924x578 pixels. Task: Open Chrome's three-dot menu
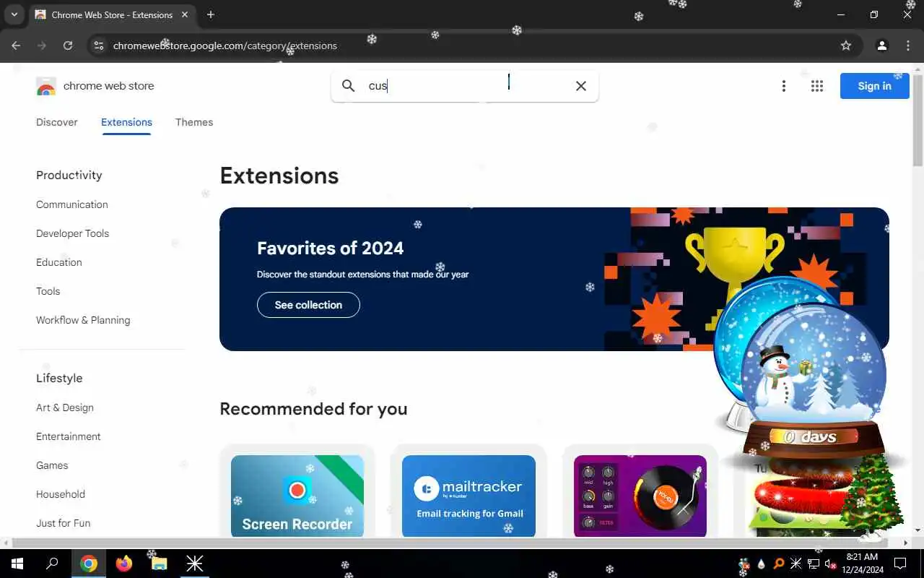[x=908, y=46]
